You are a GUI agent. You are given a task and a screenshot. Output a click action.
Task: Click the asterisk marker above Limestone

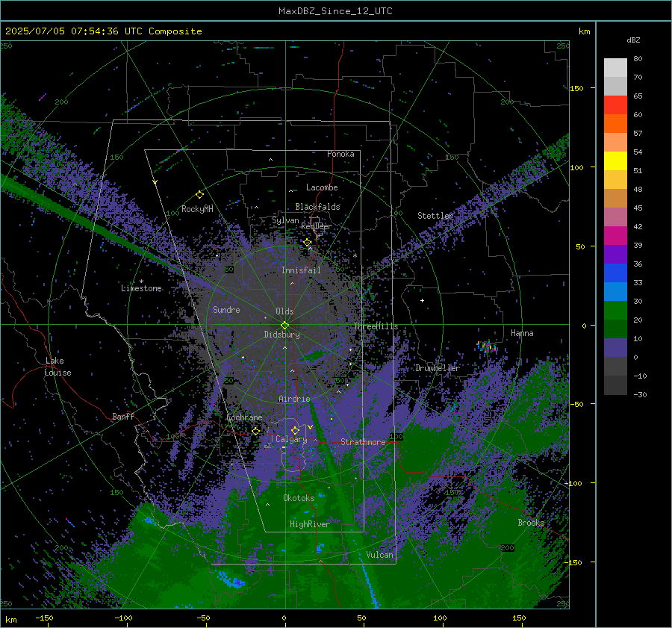[141, 282]
